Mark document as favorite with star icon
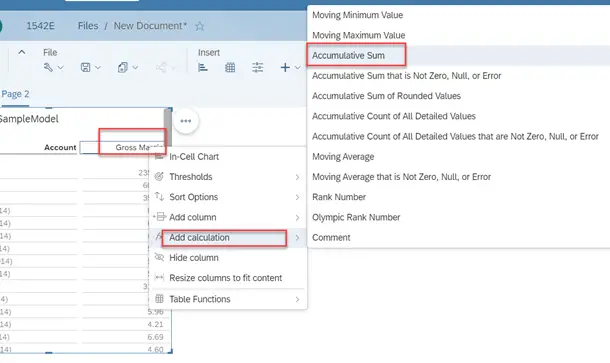 tap(200, 26)
